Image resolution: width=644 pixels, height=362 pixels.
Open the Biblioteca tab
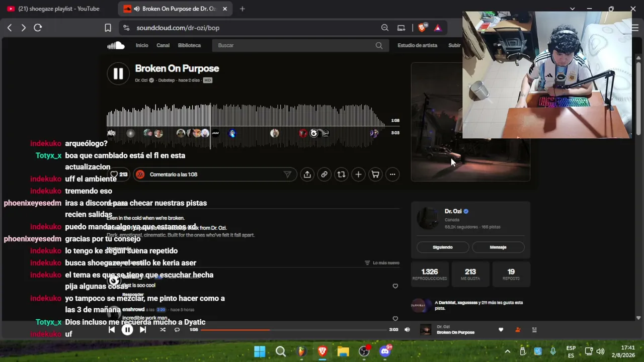[x=189, y=45]
